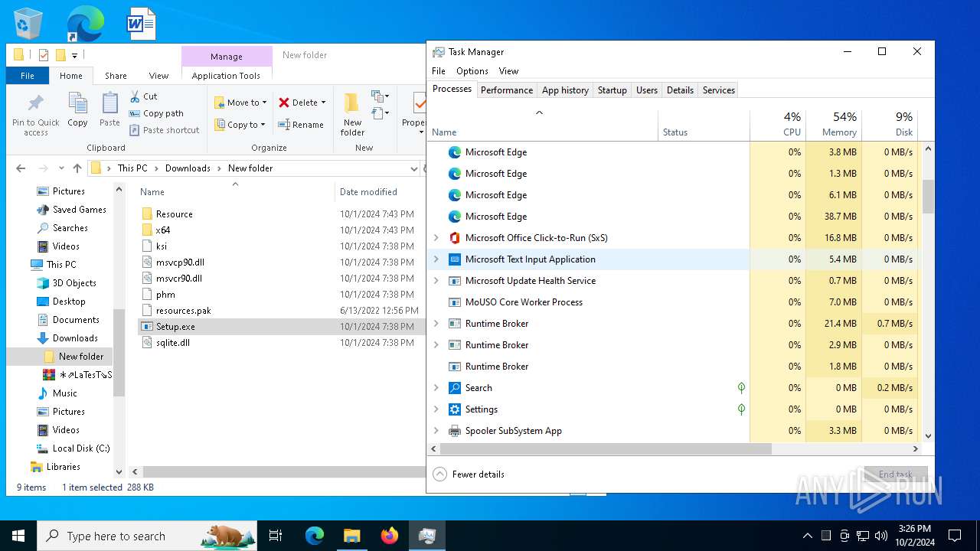
Task: Select Spooler SubSystem App process
Action: pos(588,431)
